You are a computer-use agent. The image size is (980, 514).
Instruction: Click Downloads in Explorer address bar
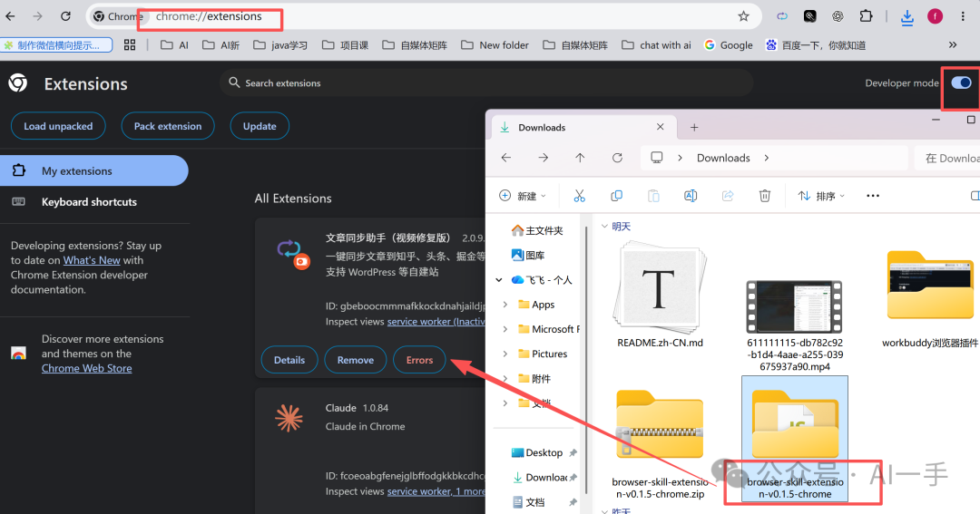coord(723,158)
